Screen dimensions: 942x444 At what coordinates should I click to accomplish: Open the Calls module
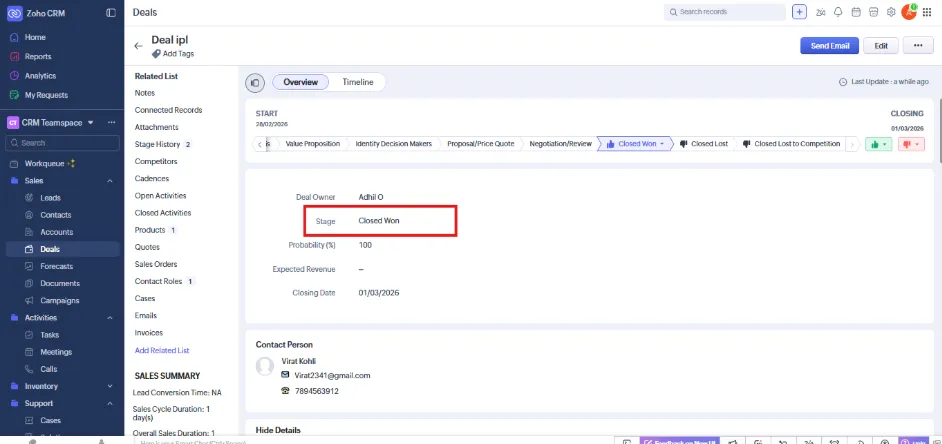point(49,369)
